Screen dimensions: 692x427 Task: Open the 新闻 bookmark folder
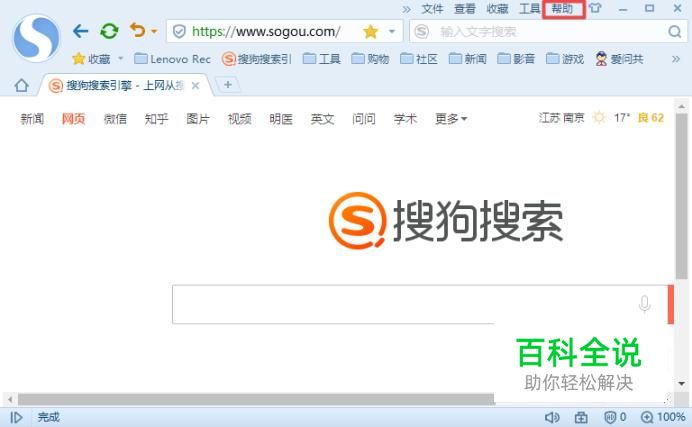pyautogui.click(x=467, y=59)
